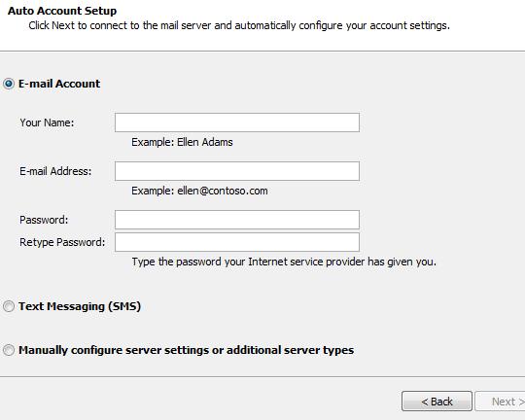Click the Retype Password input box
525x420 pixels.
pyautogui.click(x=237, y=242)
